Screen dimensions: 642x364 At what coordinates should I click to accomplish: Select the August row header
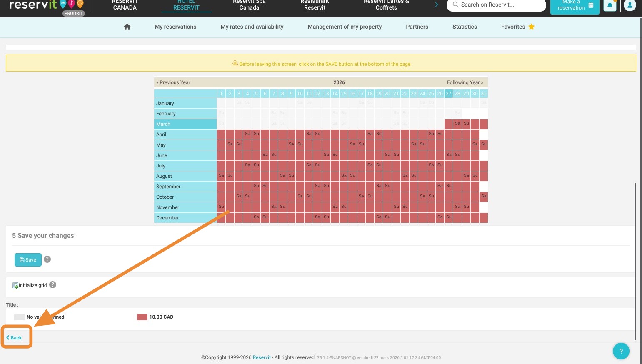pos(185,176)
